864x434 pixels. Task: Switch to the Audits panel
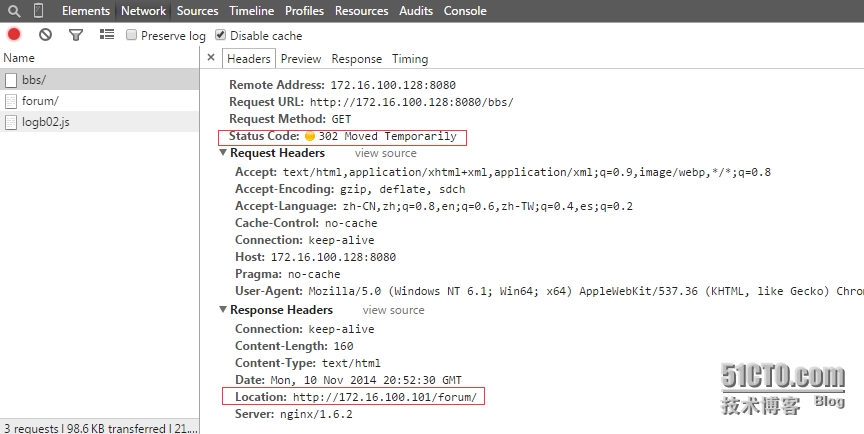point(416,10)
